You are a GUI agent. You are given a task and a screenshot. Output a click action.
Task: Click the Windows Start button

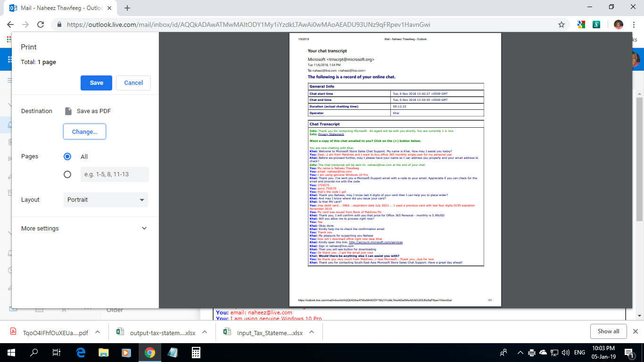pos(11,353)
